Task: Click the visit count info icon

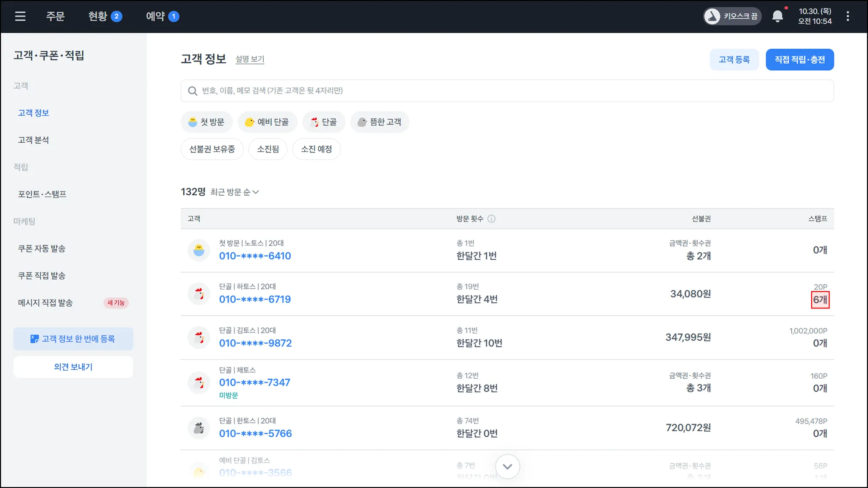Action: click(491, 219)
